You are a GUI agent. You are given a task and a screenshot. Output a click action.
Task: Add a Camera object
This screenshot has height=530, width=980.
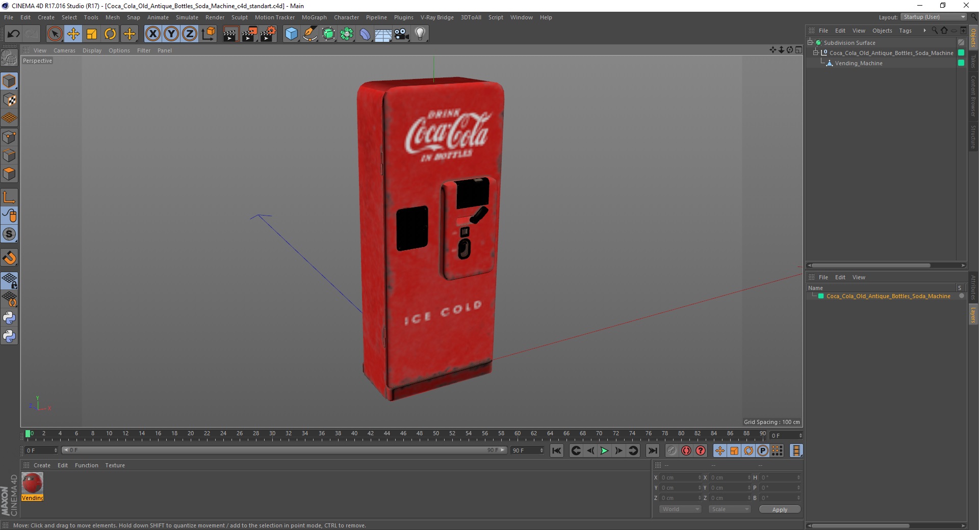pos(402,34)
